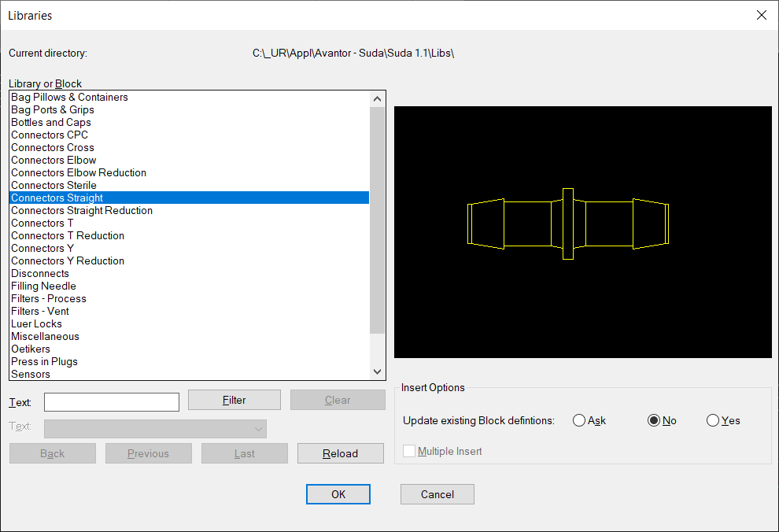Click the Clear button
Viewport: 779px width, 532px height.
pyautogui.click(x=338, y=400)
